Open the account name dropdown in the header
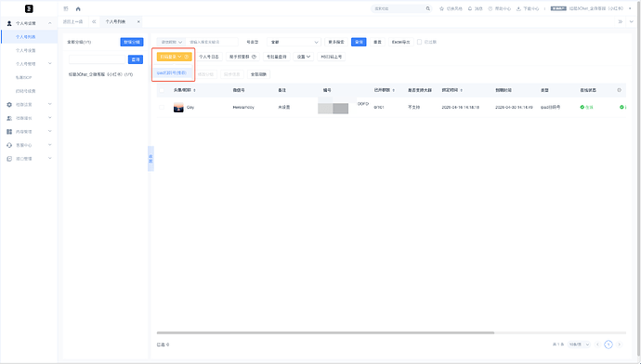 (x=631, y=8)
